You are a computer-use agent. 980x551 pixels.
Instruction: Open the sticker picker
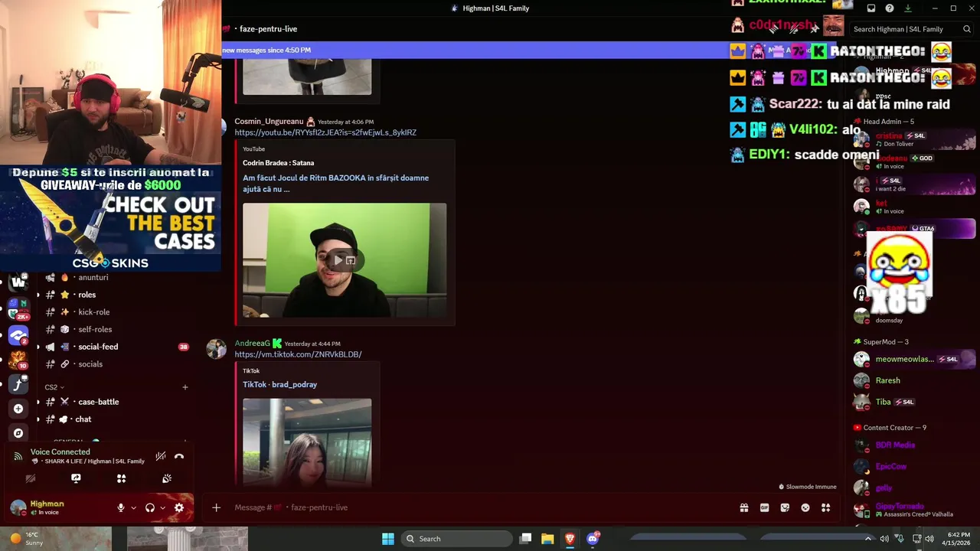(x=785, y=507)
